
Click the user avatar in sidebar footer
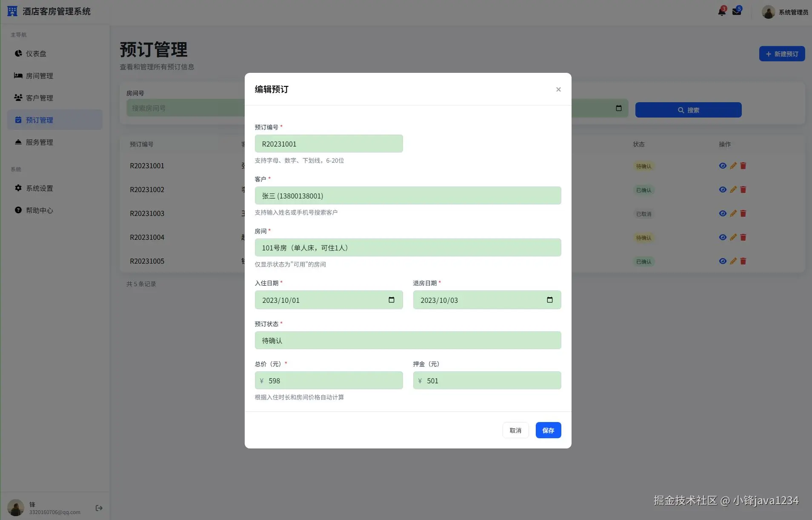(16, 508)
